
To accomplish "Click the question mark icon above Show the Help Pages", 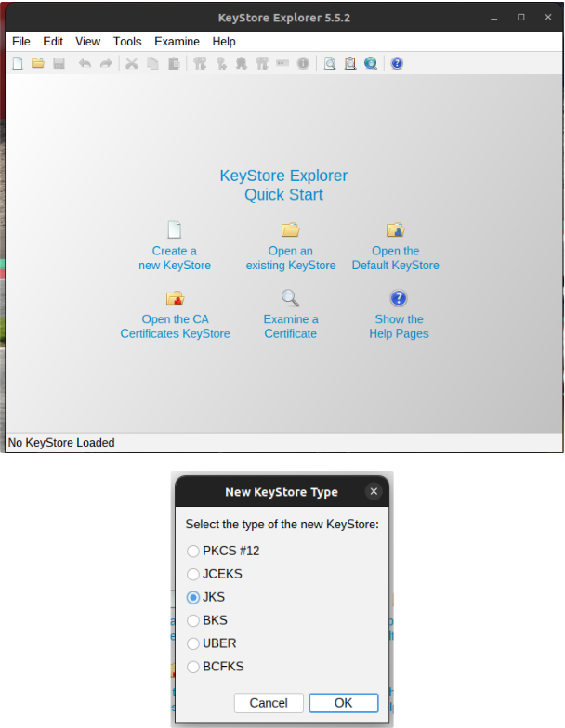I will coord(399,297).
